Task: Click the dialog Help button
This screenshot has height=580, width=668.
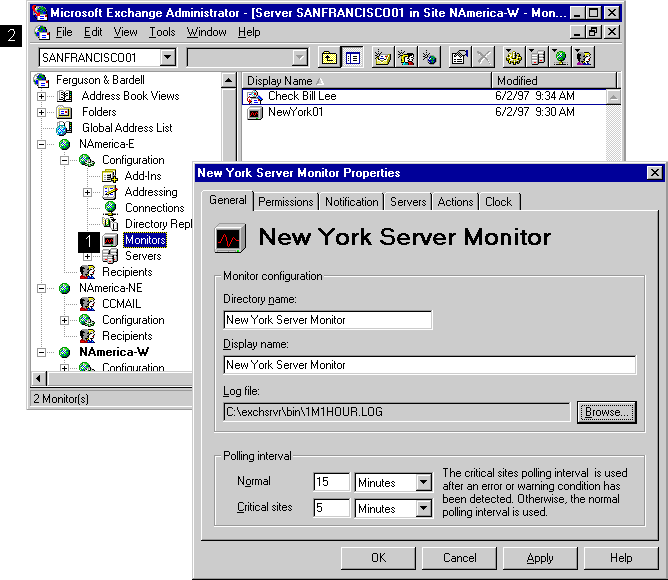Action: pos(621,558)
